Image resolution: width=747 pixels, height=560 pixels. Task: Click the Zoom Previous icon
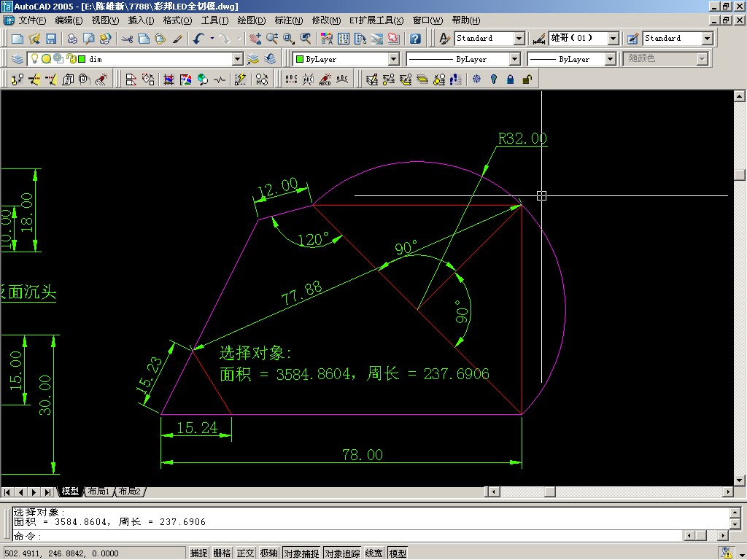click(x=306, y=39)
